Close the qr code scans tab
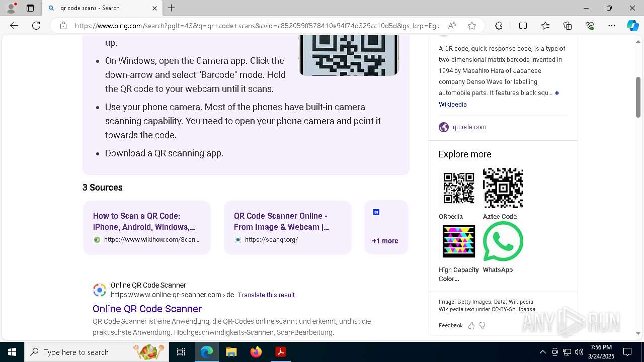The width and height of the screenshot is (644, 362). tap(154, 8)
